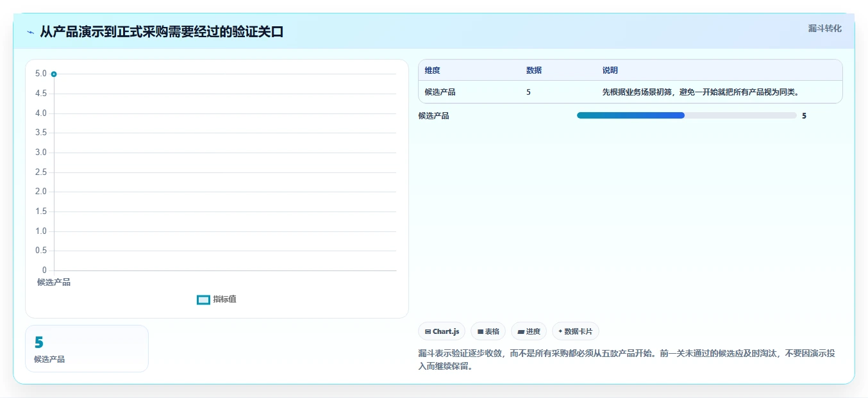Click the 说明 column header
868x398 pixels.
[610, 70]
